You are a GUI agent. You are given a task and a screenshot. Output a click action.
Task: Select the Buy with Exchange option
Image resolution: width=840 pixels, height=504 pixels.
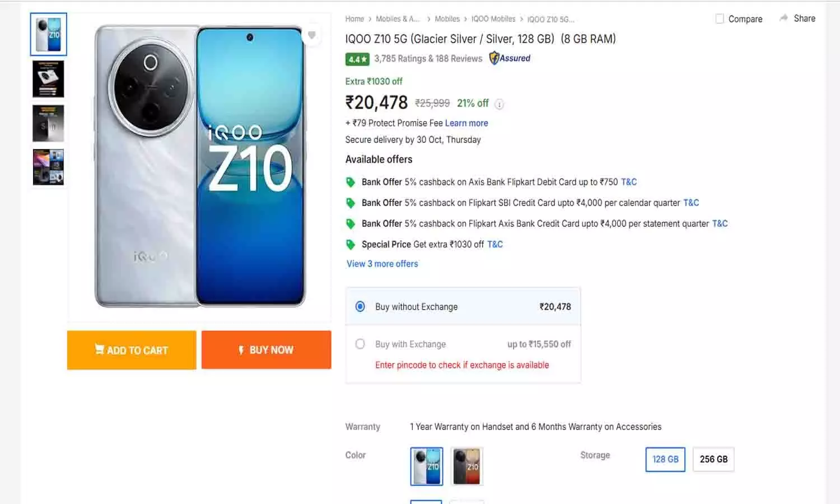pyautogui.click(x=360, y=344)
